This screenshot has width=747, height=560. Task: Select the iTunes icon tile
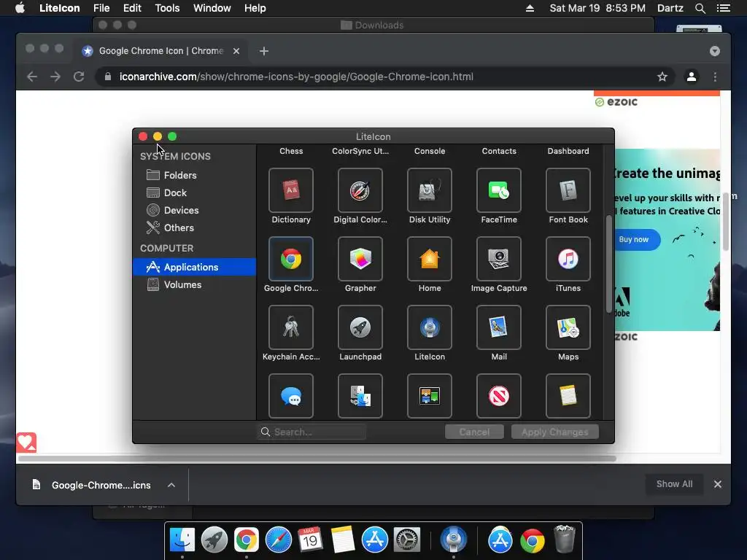point(568,259)
